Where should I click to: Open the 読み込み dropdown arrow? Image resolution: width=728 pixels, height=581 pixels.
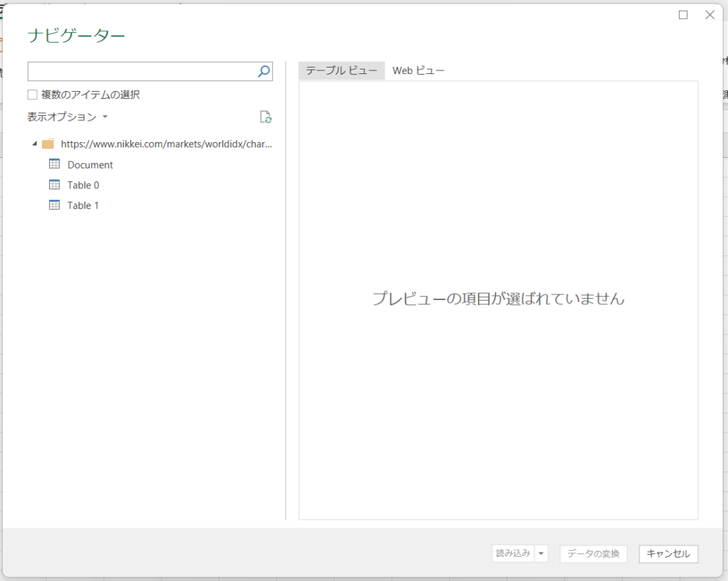pyautogui.click(x=542, y=554)
